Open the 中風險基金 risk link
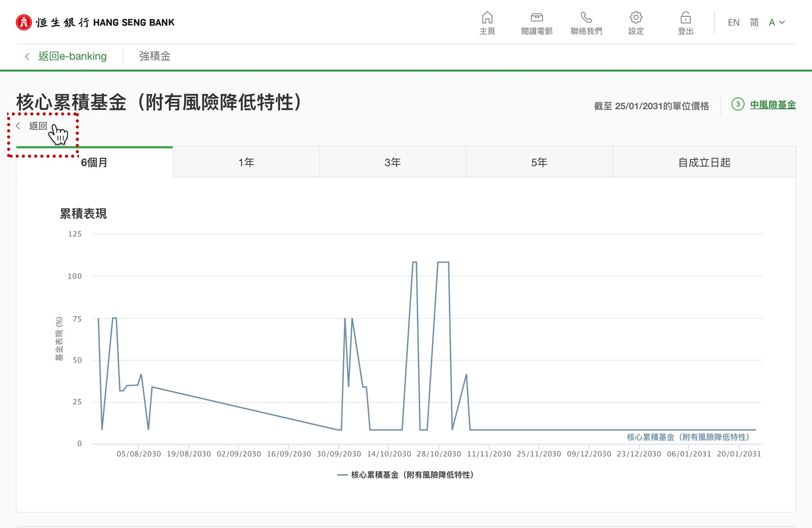The width and height of the screenshot is (812, 528). [x=772, y=105]
